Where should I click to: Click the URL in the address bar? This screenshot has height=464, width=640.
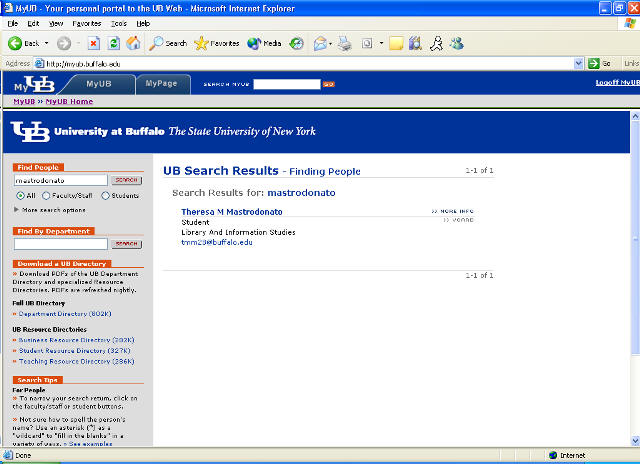pos(83,64)
